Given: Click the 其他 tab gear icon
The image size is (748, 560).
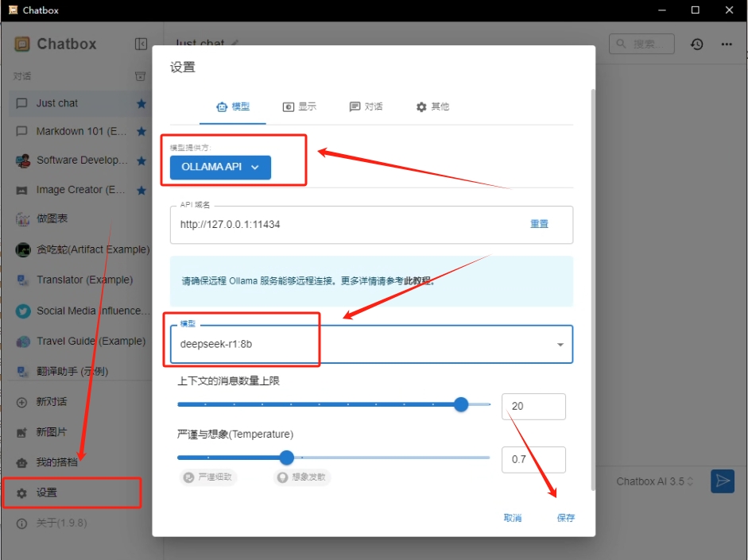Looking at the screenshot, I should point(421,107).
